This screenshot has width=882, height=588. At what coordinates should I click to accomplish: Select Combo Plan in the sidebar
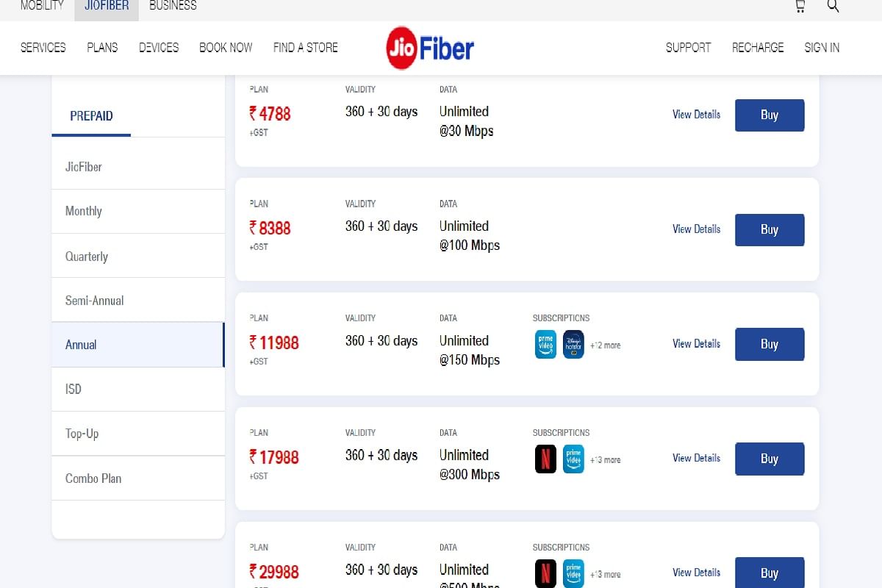(x=93, y=478)
